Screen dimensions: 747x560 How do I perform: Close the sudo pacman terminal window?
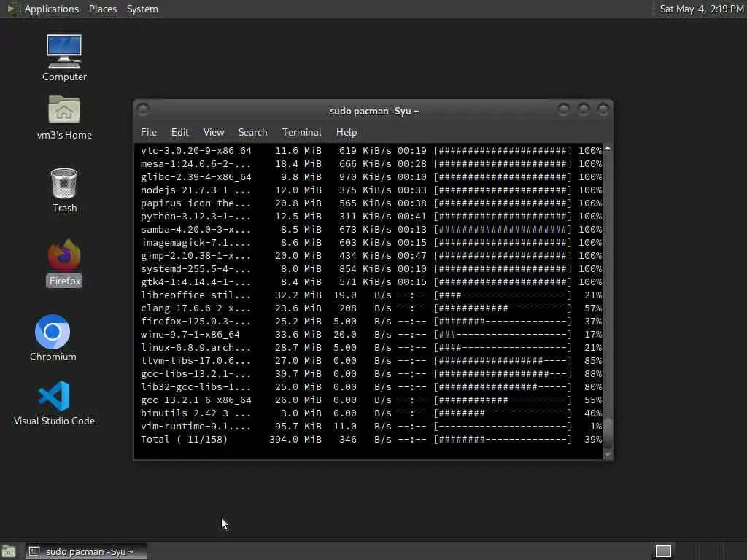pos(603,110)
